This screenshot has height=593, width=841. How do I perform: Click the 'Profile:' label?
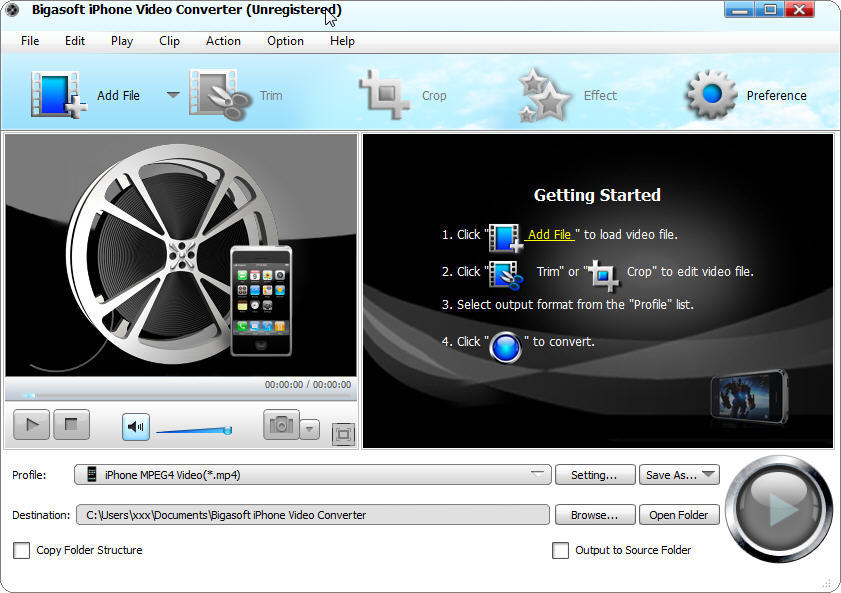tap(29, 475)
